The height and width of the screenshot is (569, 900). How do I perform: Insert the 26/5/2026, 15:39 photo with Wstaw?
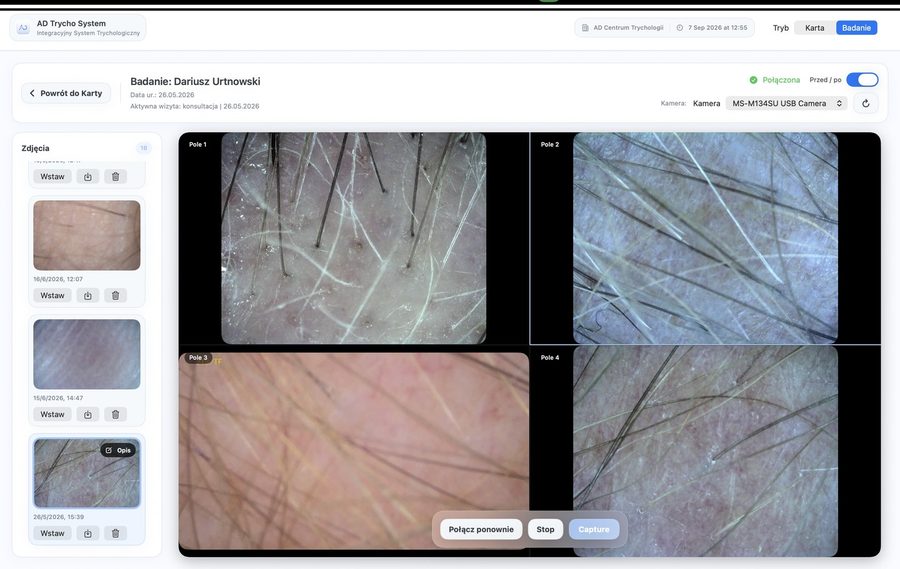point(52,533)
